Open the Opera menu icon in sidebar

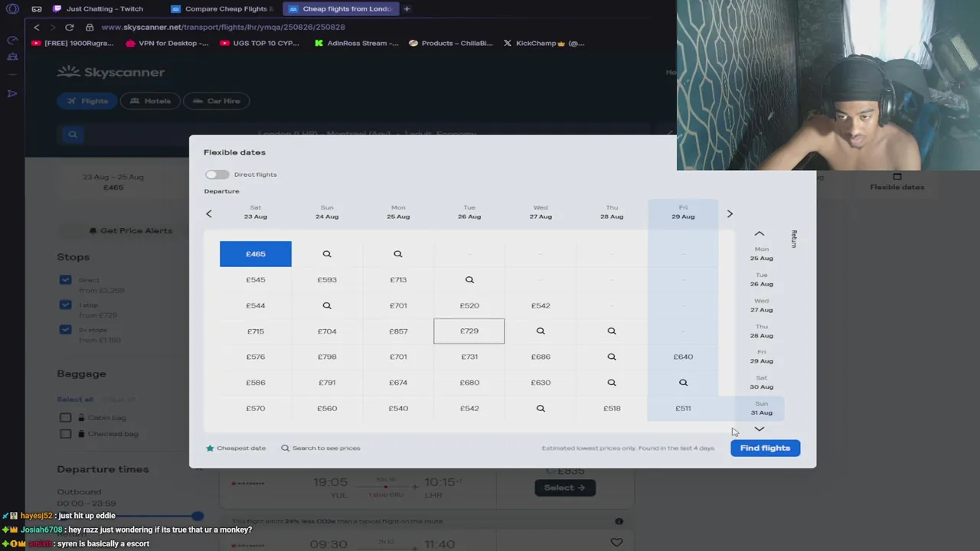pos(12,9)
